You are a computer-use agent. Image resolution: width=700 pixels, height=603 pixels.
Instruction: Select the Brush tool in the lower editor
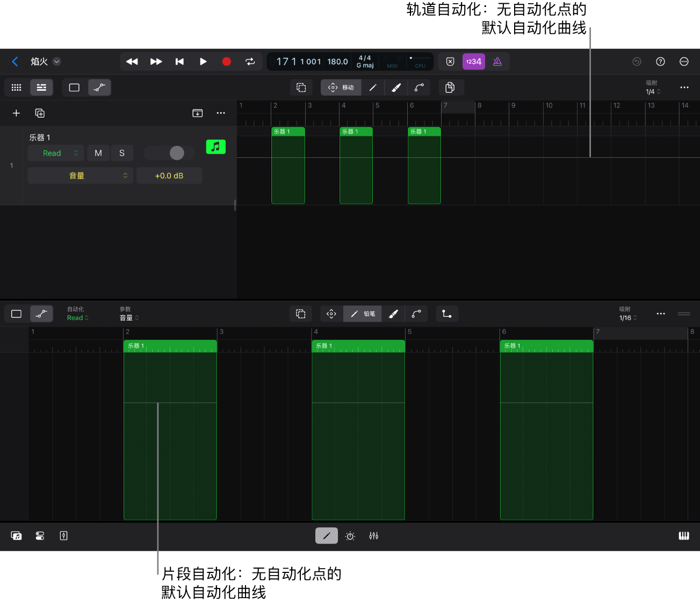point(394,314)
